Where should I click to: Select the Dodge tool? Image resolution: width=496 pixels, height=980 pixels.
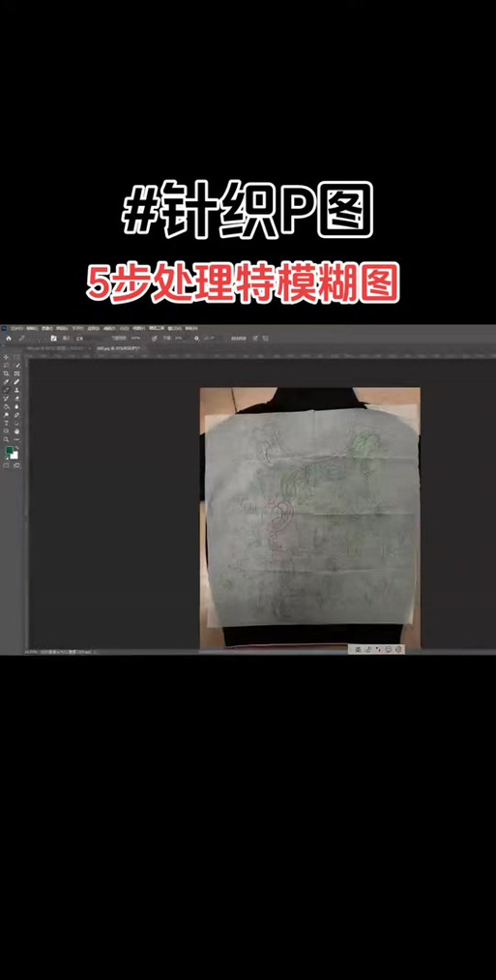tap(6, 415)
